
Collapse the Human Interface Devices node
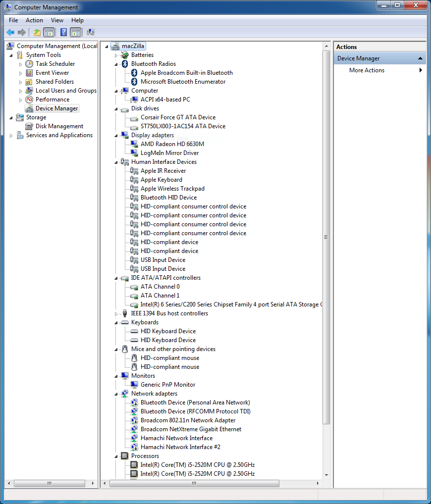tap(116, 162)
